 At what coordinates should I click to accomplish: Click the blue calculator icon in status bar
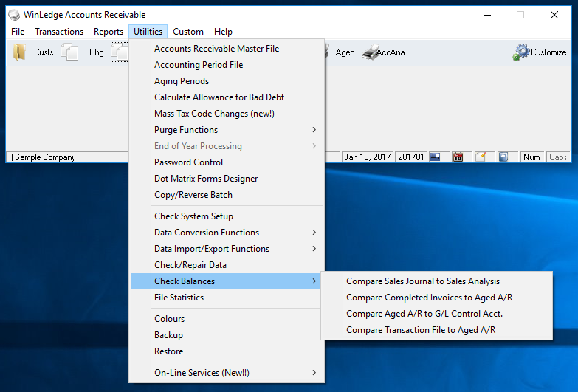point(436,157)
